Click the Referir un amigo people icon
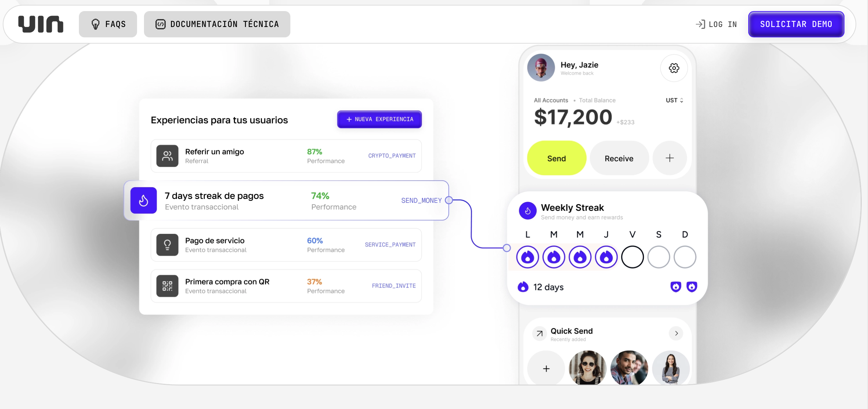Screen dimensions: 868x409 (167, 156)
